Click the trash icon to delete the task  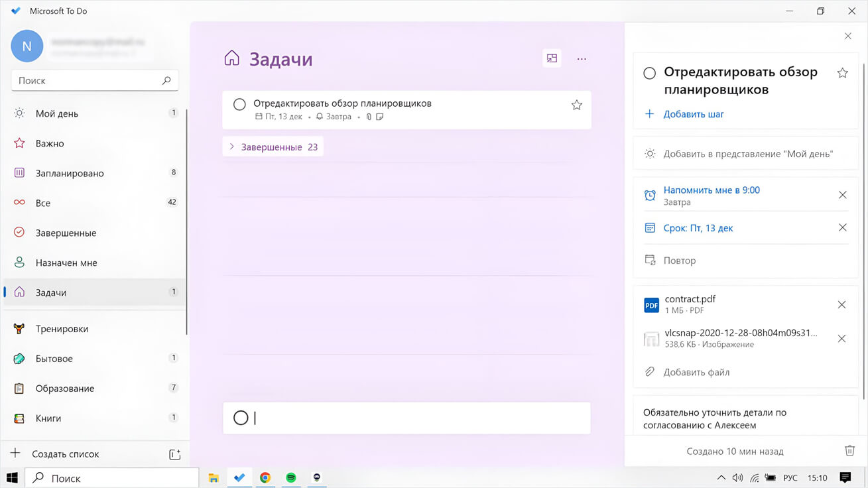[849, 451]
